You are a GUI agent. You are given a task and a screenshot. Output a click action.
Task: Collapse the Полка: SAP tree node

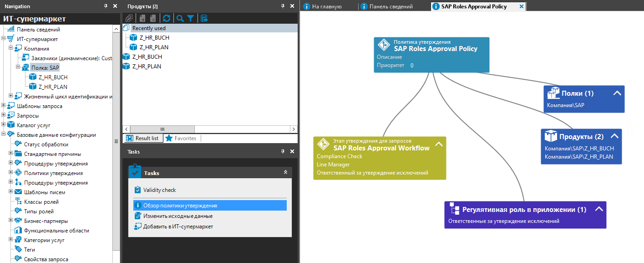tap(18, 67)
